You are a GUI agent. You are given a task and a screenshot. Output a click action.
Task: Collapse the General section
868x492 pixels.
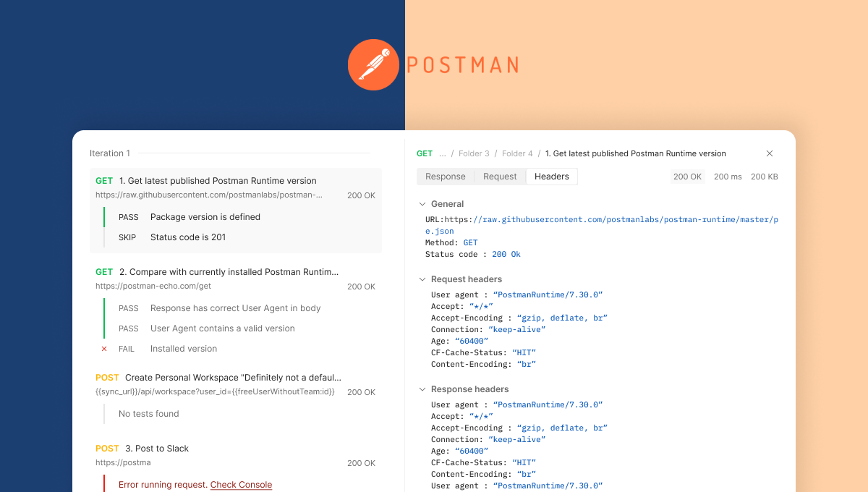point(422,204)
